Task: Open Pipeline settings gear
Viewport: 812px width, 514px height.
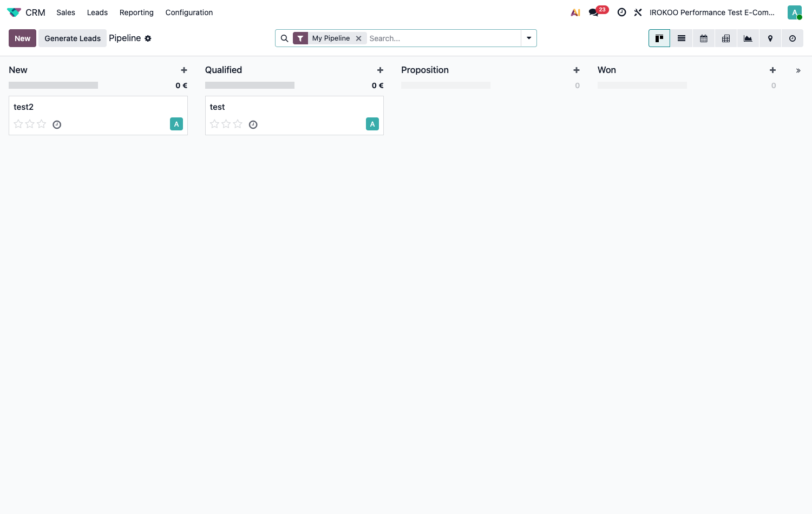Action: click(148, 38)
